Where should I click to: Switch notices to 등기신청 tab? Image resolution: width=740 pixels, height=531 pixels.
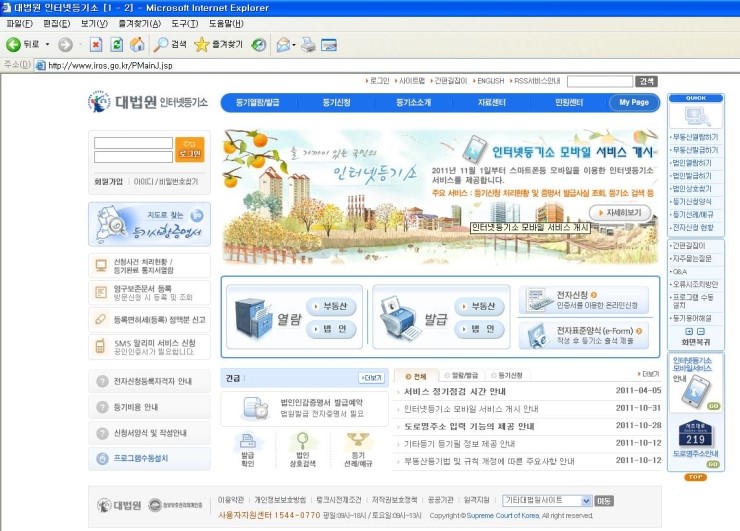pos(507,375)
